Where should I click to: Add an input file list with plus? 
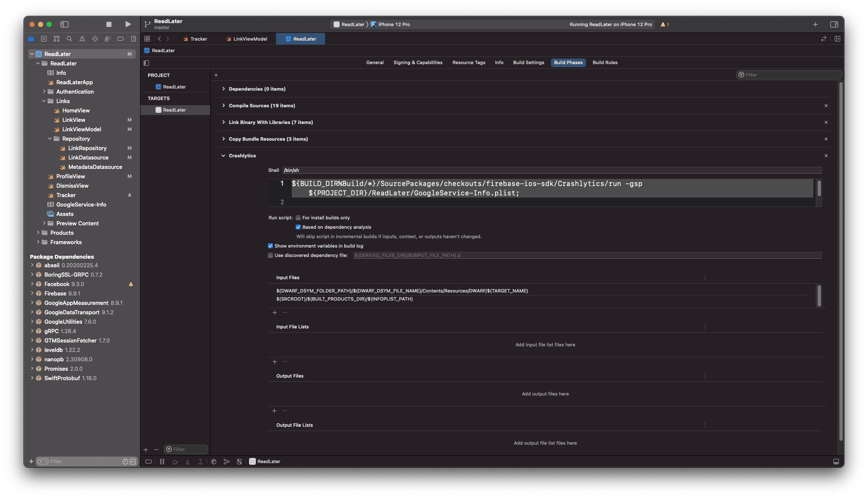coord(275,362)
